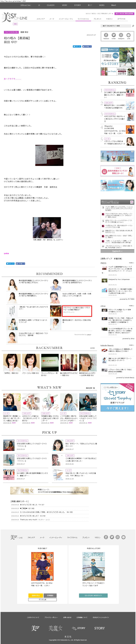This screenshot has width=136, height=644.
Task: Click the search magnifier icon
Action: click(133, 26)
